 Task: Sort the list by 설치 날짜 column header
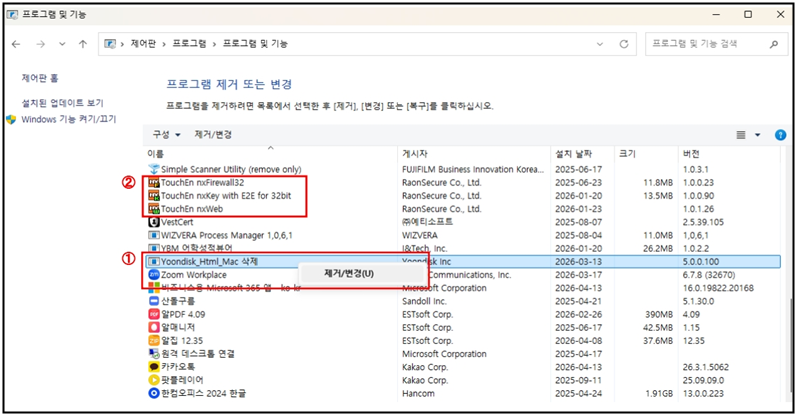pos(574,153)
